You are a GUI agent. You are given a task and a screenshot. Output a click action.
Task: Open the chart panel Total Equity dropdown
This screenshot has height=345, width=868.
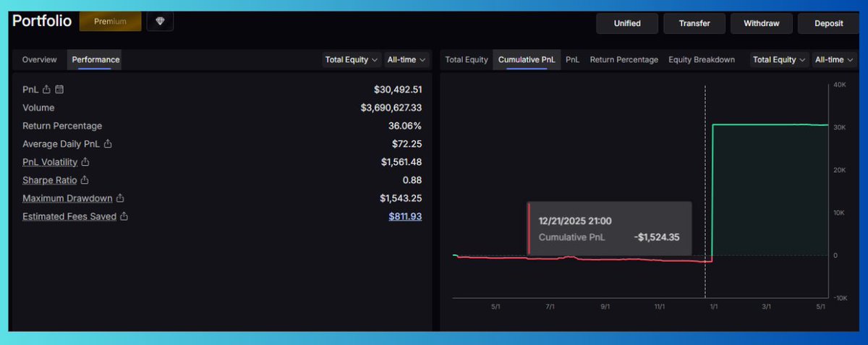[x=779, y=60]
